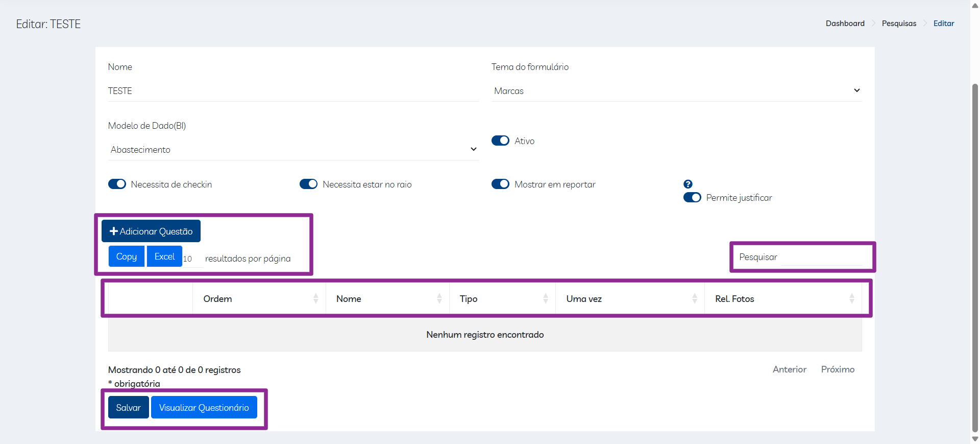Turn off Necessita estar no raio
Screen dimensions: 980x444
[308, 184]
